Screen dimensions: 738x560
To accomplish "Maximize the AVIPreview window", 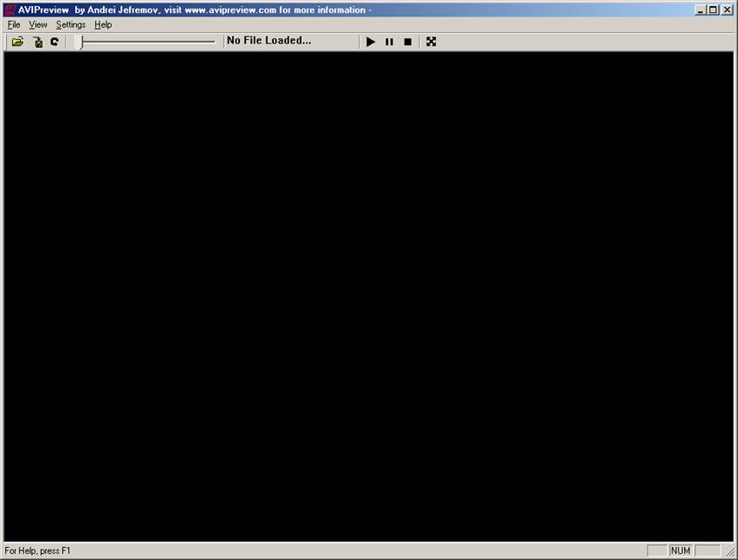I will point(714,10).
